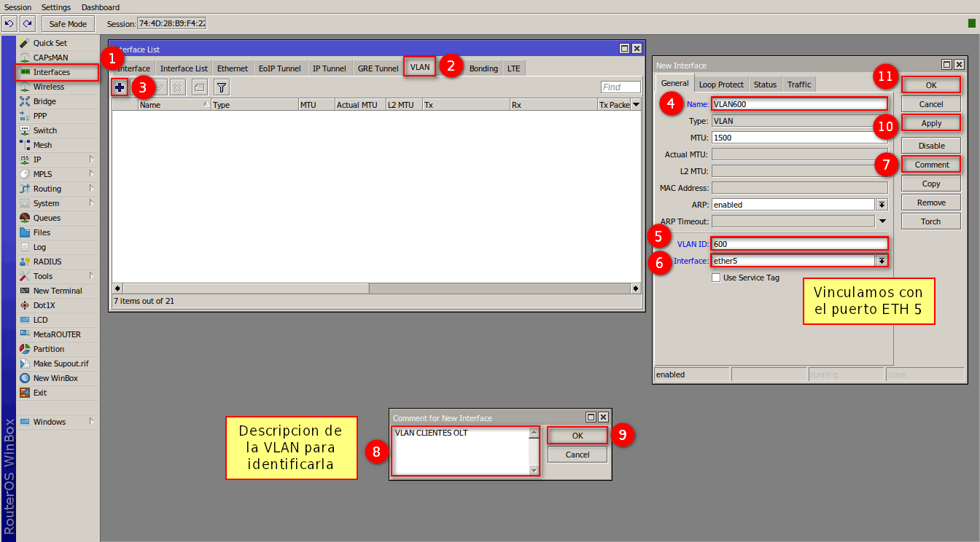Click the comment icon in list toolbar

pos(199,87)
